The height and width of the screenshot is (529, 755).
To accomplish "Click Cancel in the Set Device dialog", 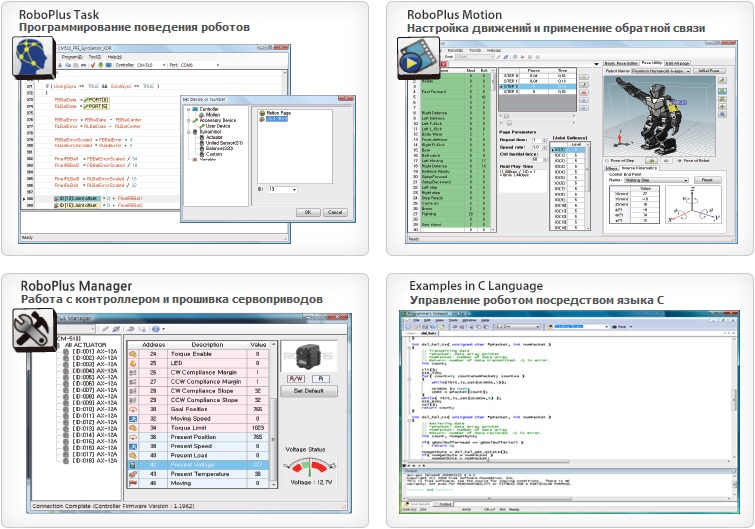I will [335, 212].
